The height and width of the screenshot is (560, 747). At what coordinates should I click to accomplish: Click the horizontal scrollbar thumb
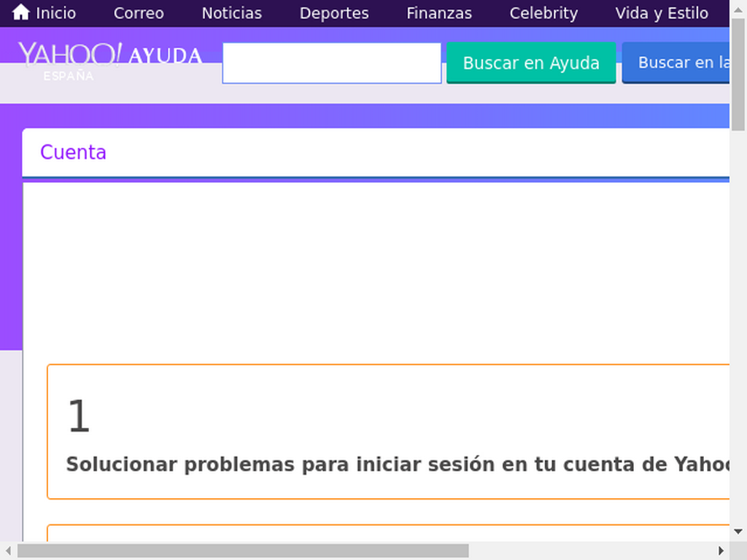243,551
